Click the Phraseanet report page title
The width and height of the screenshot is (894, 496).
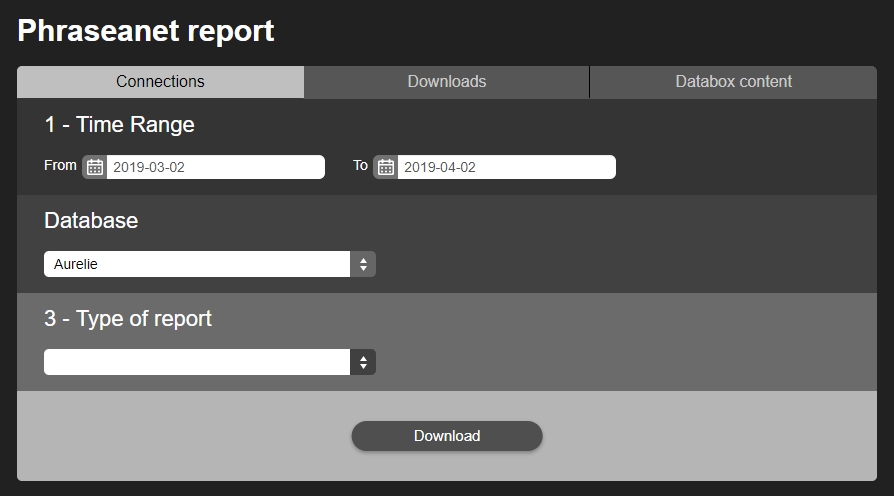pyautogui.click(x=146, y=31)
